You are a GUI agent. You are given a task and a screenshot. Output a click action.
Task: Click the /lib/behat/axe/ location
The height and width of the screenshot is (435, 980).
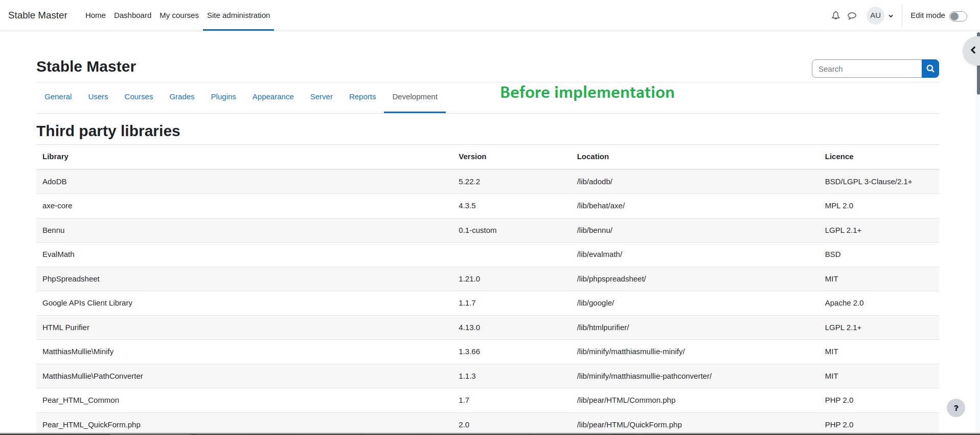click(601, 206)
